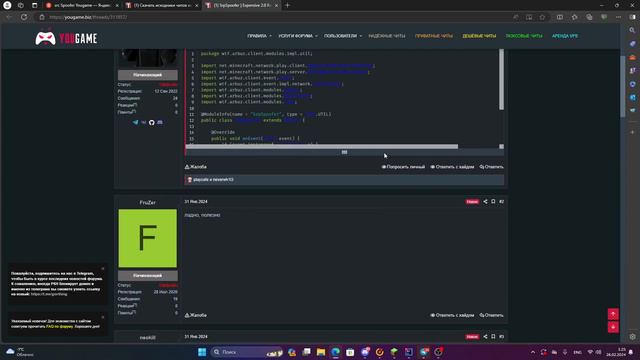Click the taskbar search box
Image resolution: width=640 pixels, height=360 pixels.
click(x=247, y=352)
